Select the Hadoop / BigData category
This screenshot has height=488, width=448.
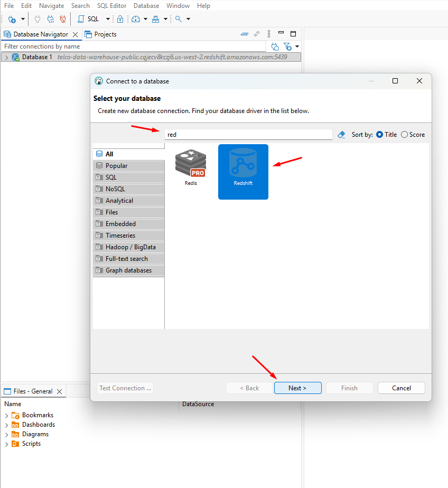coord(128,247)
